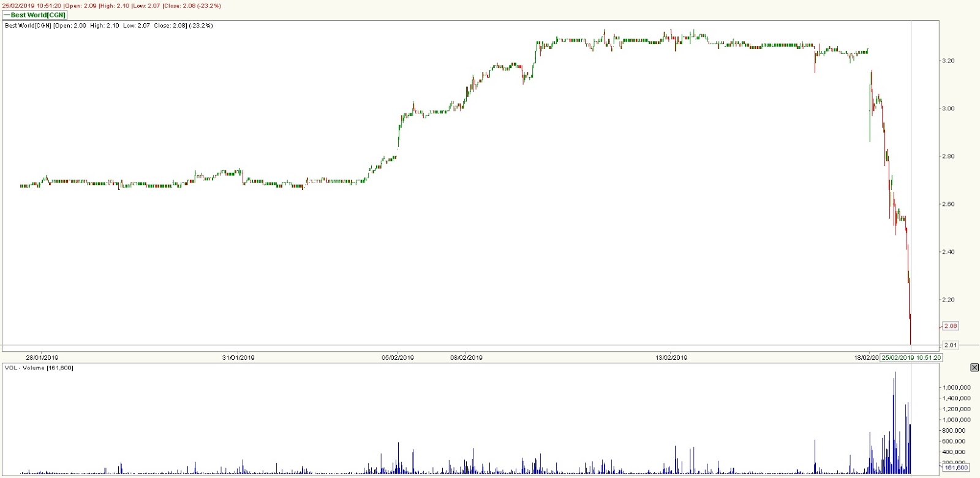Viewport: 980px width, 478px height.
Task: Click the 161,600 current volume tag
Action: click(x=956, y=468)
